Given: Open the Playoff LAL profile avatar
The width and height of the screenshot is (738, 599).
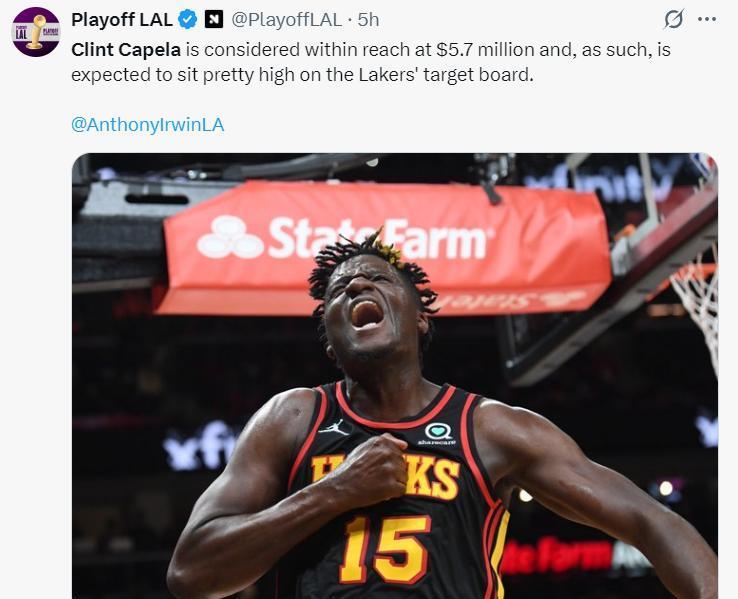Looking at the screenshot, I should pos(36,32).
